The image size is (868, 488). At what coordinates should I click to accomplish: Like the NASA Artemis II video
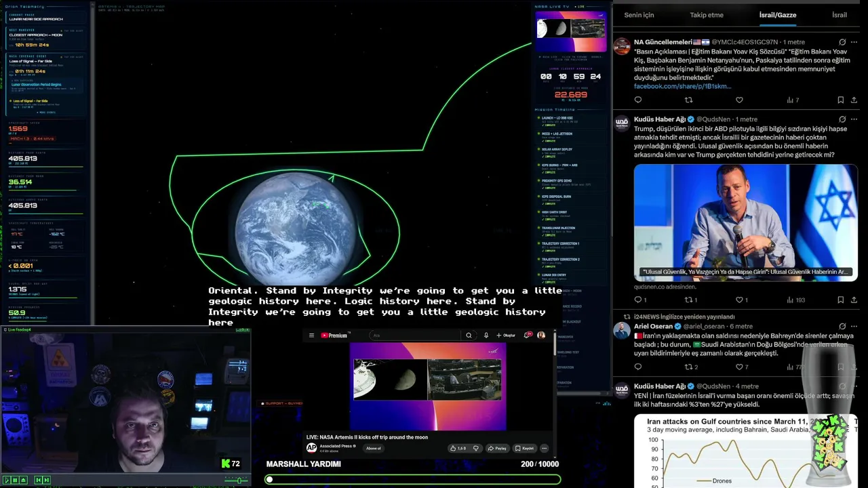coord(458,448)
